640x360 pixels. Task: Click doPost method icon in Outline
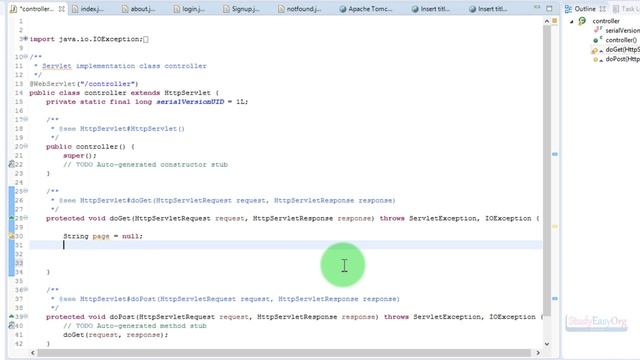tap(597, 60)
